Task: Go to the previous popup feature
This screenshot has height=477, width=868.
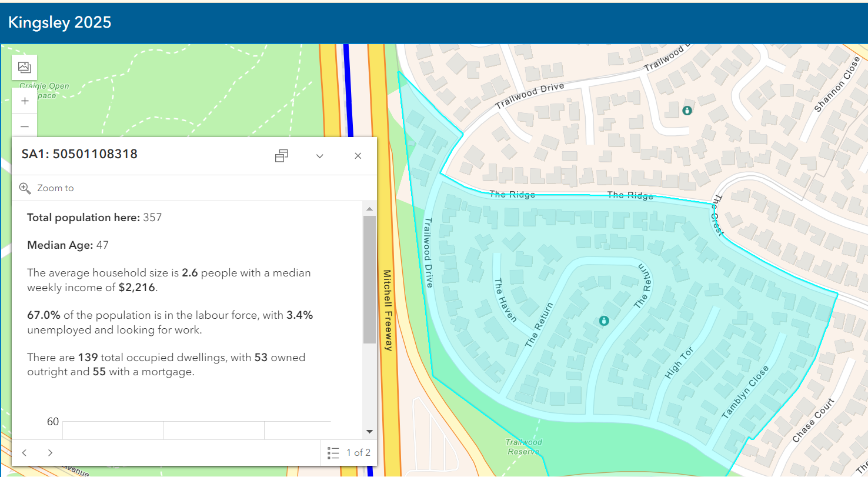Action: coord(25,452)
